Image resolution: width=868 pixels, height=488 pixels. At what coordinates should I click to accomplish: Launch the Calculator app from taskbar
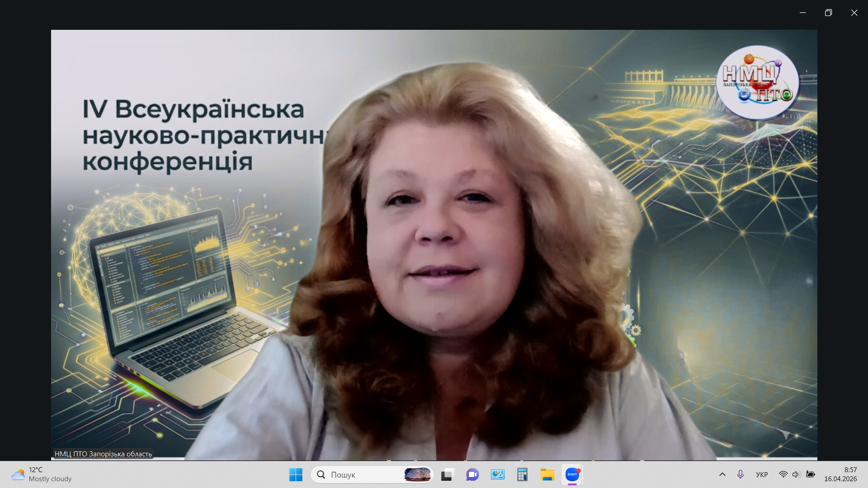(522, 474)
